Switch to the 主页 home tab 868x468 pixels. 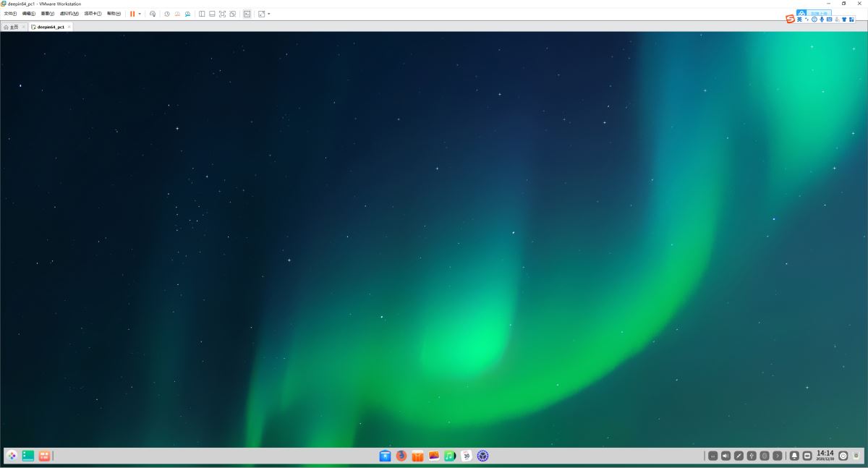[x=11, y=27]
